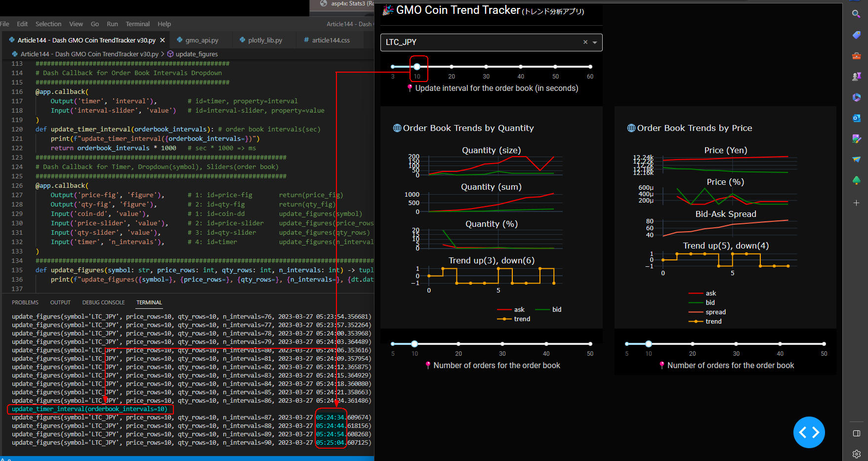Click the Price (%) subplot
Screen dimensions: 868x461
click(729, 196)
